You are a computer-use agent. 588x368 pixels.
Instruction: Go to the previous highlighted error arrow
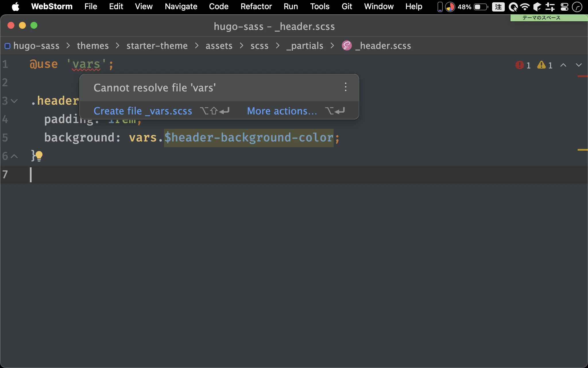click(x=563, y=65)
